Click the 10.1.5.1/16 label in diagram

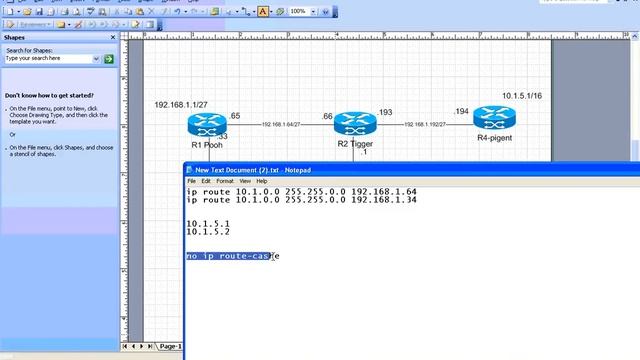tap(522, 96)
